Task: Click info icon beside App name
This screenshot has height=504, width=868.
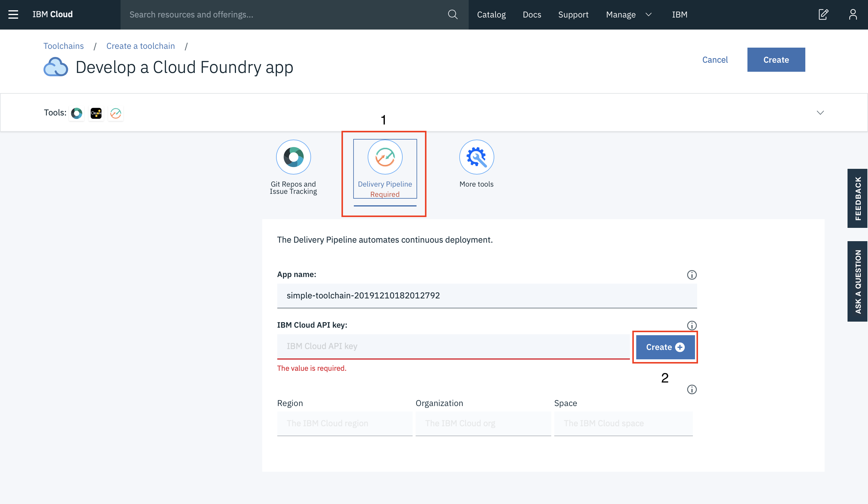Action: tap(692, 275)
